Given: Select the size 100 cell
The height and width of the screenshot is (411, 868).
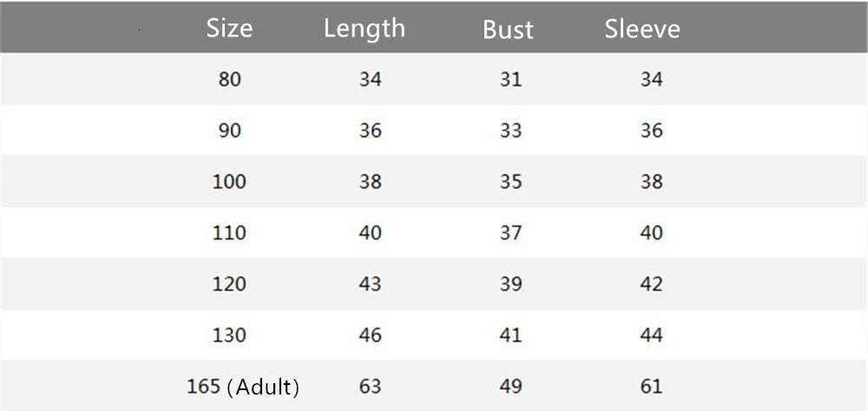Looking at the screenshot, I should pyautogui.click(x=229, y=182).
